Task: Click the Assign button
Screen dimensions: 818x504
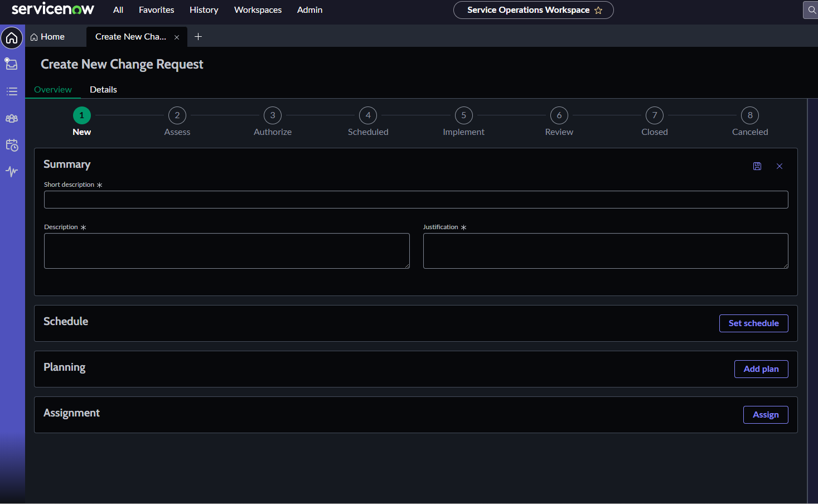Action: [765, 415]
